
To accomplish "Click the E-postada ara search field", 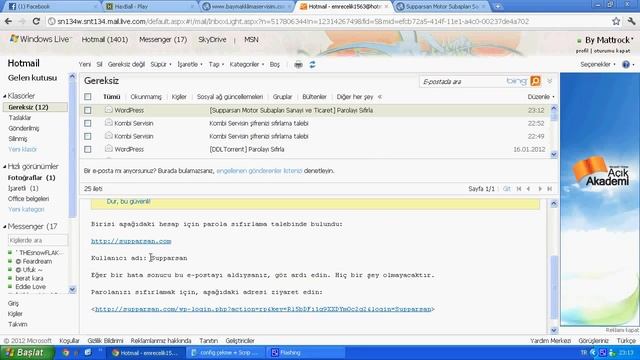I will point(462,82).
